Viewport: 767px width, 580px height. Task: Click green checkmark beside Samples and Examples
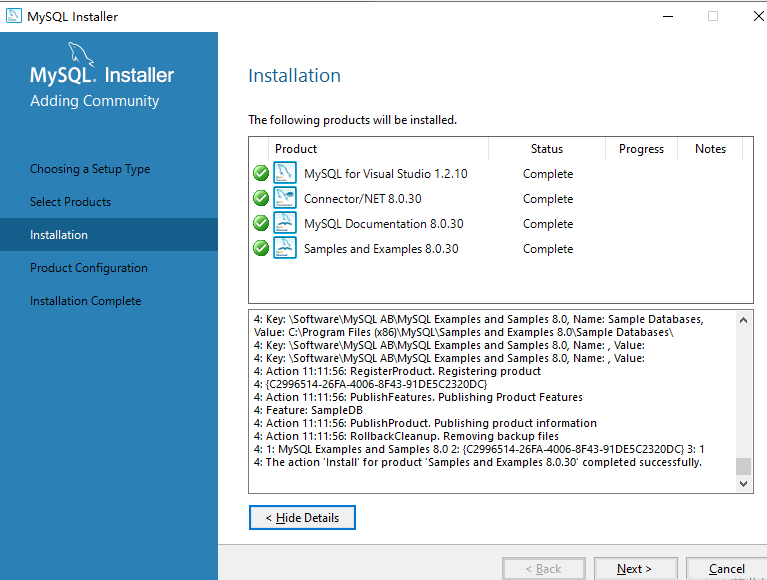coord(261,248)
